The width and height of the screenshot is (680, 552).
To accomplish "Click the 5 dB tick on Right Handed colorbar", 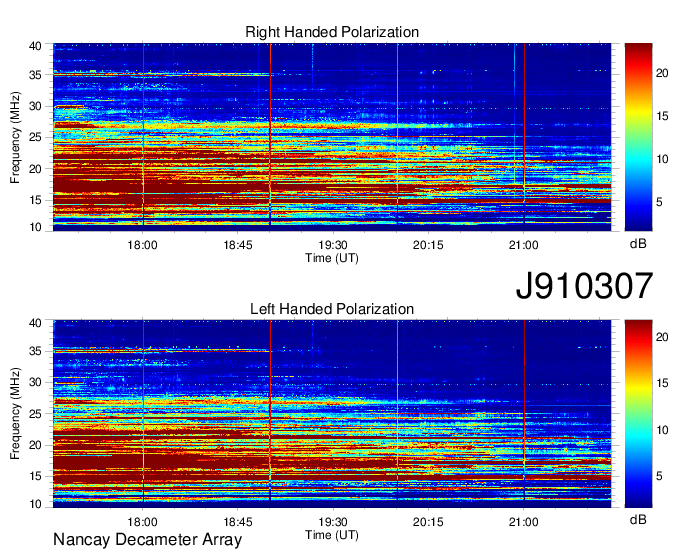I will [x=659, y=202].
